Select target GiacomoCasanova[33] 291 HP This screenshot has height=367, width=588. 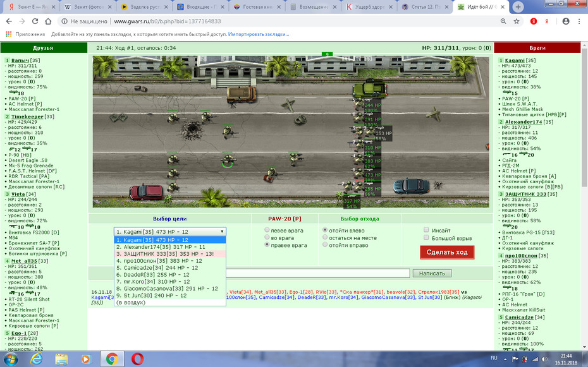170,288
